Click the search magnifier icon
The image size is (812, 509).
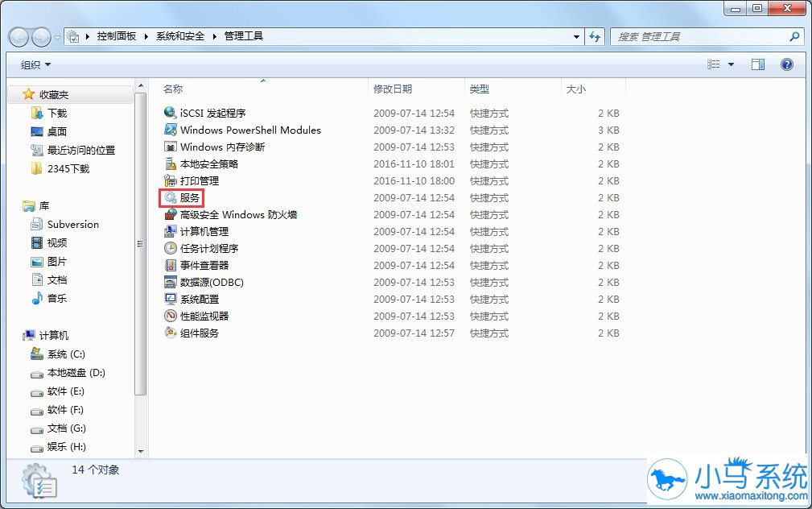[x=794, y=36]
